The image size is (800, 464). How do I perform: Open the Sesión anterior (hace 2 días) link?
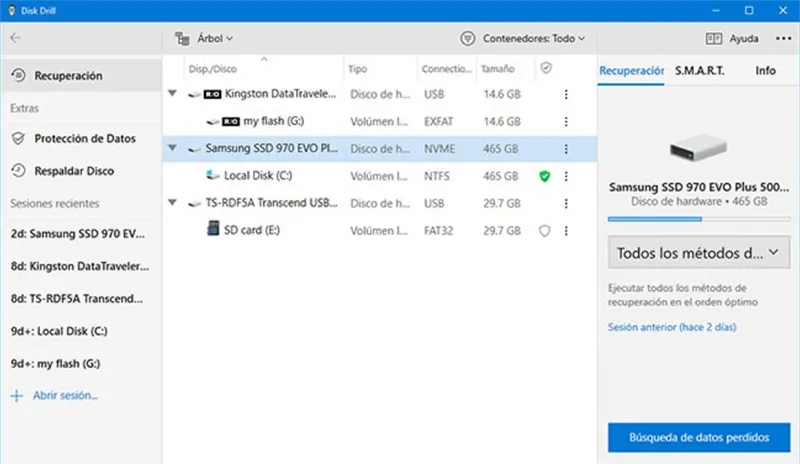pyautogui.click(x=672, y=327)
